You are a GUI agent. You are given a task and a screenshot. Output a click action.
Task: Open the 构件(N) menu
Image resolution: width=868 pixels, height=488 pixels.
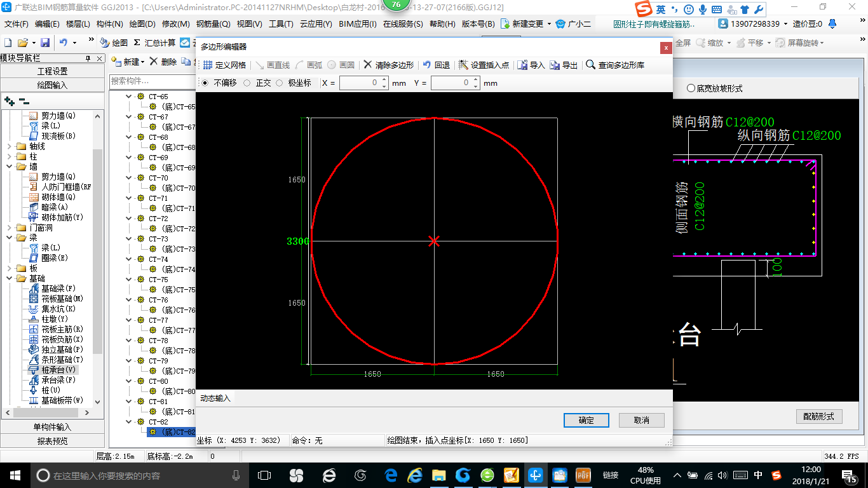click(x=109, y=24)
